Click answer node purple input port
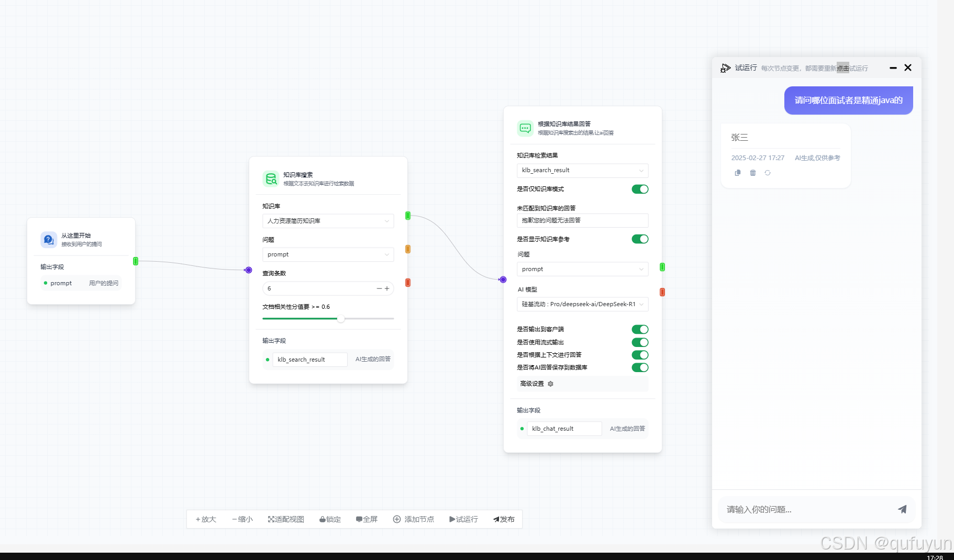The image size is (954, 560). [x=503, y=279]
